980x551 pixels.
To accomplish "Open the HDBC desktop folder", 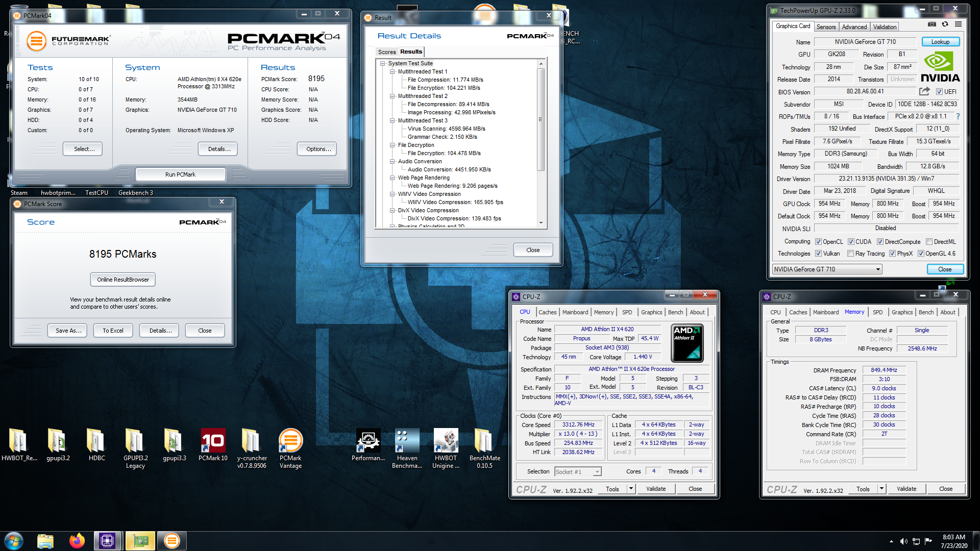I will pos(96,445).
